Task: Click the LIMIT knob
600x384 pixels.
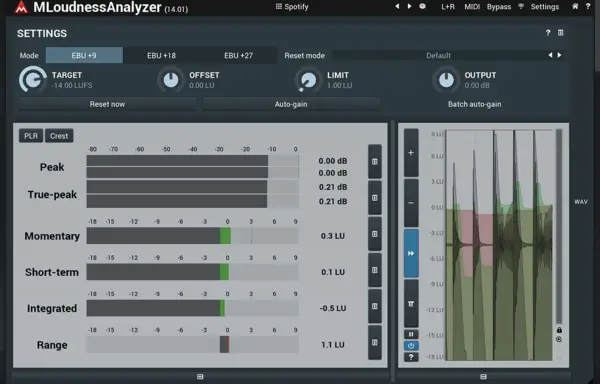Action: [x=308, y=80]
